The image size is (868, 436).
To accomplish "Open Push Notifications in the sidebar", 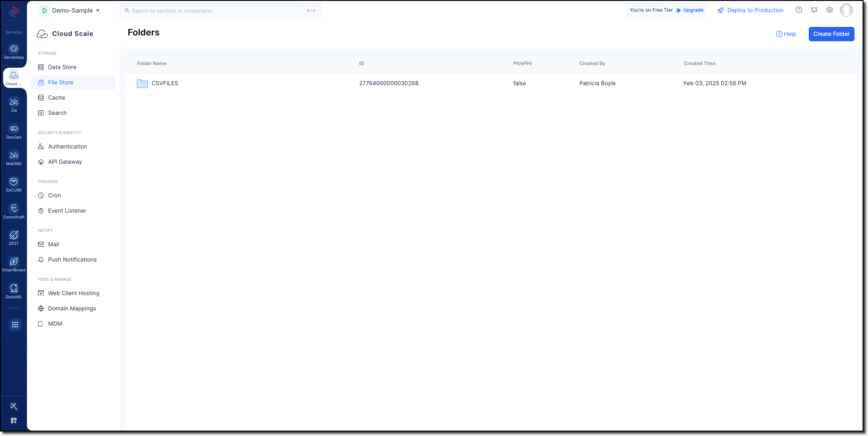I will 73,260.
